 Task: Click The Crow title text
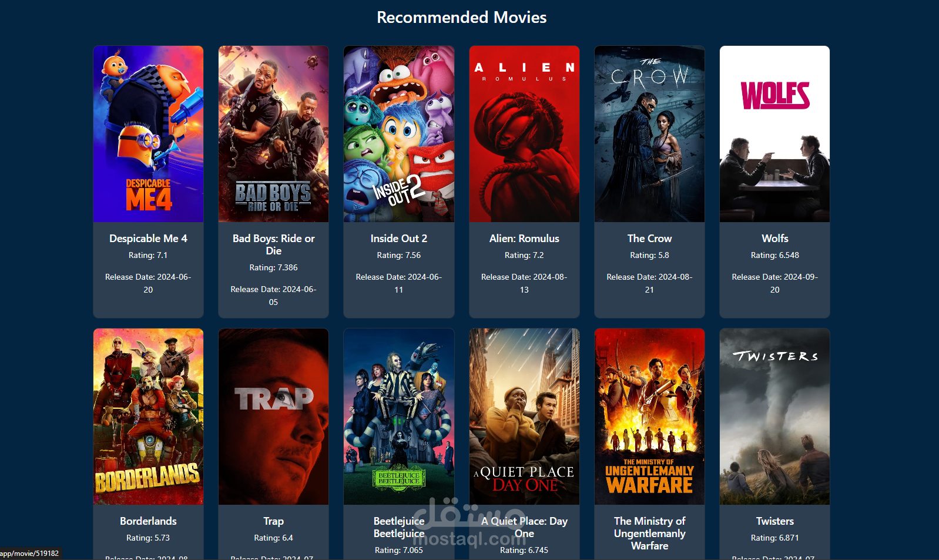[649, 239]
